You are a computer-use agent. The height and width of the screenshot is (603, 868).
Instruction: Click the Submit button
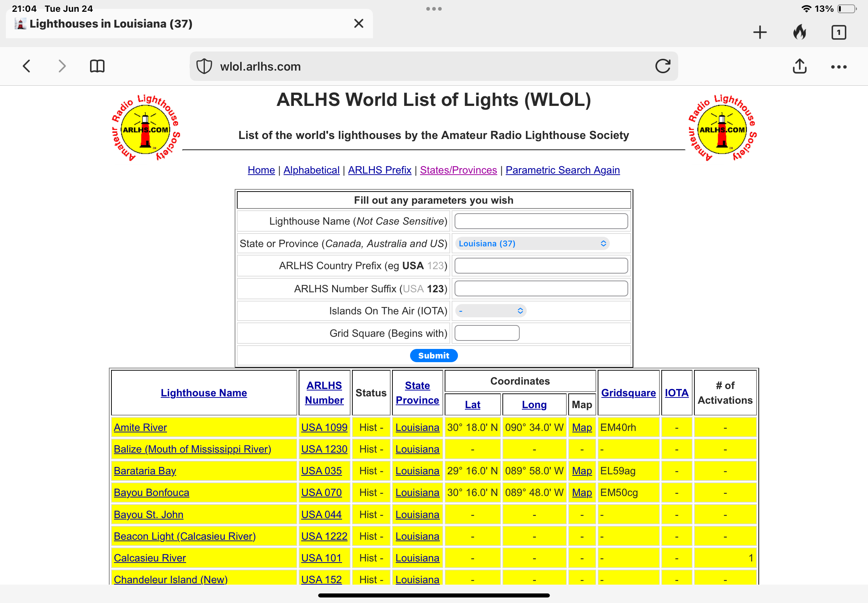[x=434, y=356]
